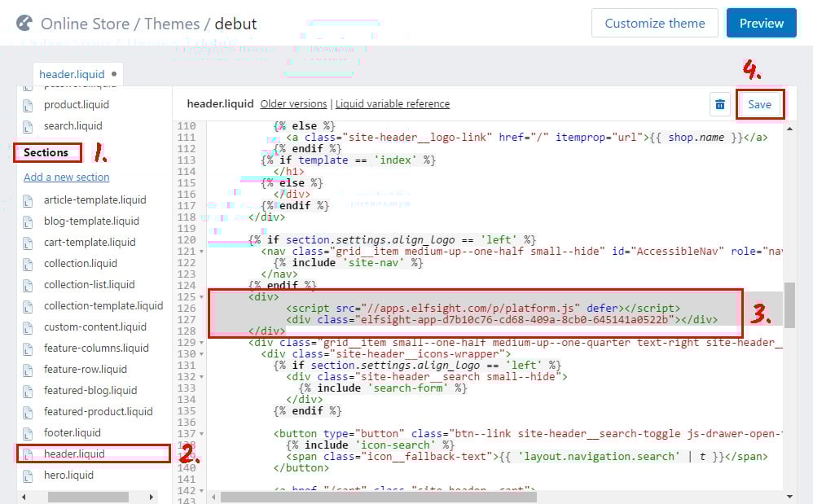Open collection.liquid file
The image size is (813, 504).
tap(81, 264)
